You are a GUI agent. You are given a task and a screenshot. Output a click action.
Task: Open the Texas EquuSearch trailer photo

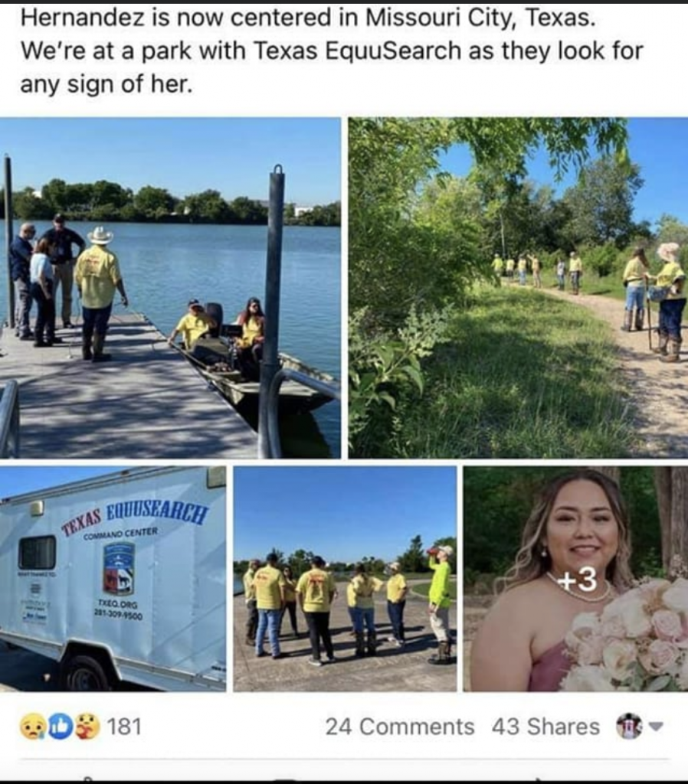pyautogui.click(x=113, y=579)
